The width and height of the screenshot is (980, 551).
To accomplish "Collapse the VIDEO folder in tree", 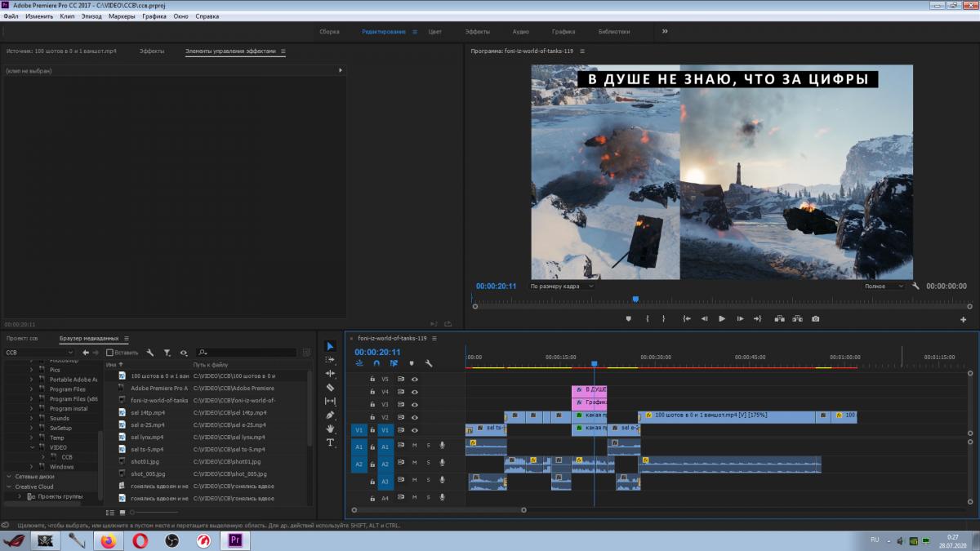I will coord(32,447).
